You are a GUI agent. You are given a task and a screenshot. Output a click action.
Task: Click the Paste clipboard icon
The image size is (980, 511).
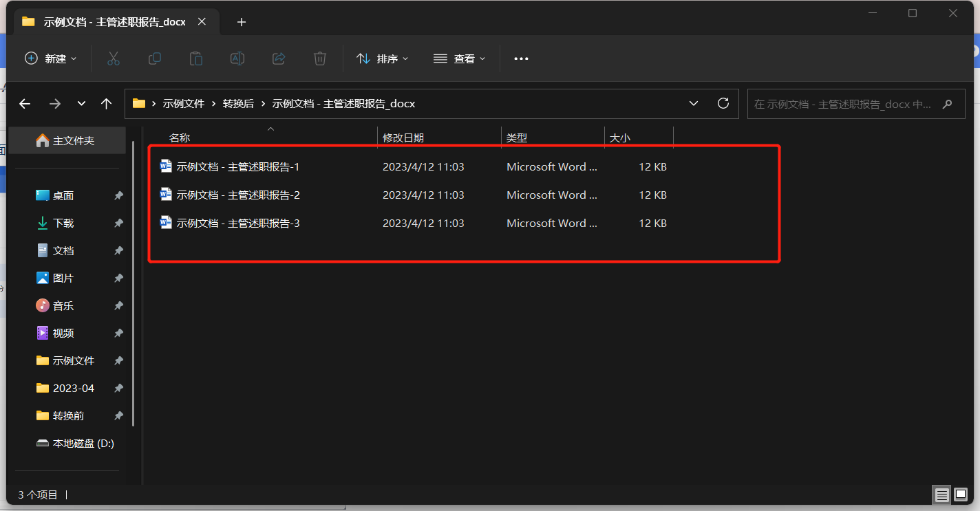196,59
